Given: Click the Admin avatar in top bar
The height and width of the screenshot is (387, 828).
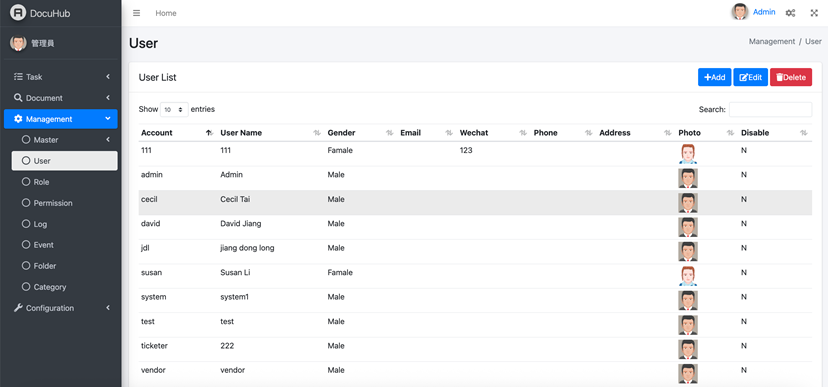Looking at the screenshot, I should click(x=740, y=12).
